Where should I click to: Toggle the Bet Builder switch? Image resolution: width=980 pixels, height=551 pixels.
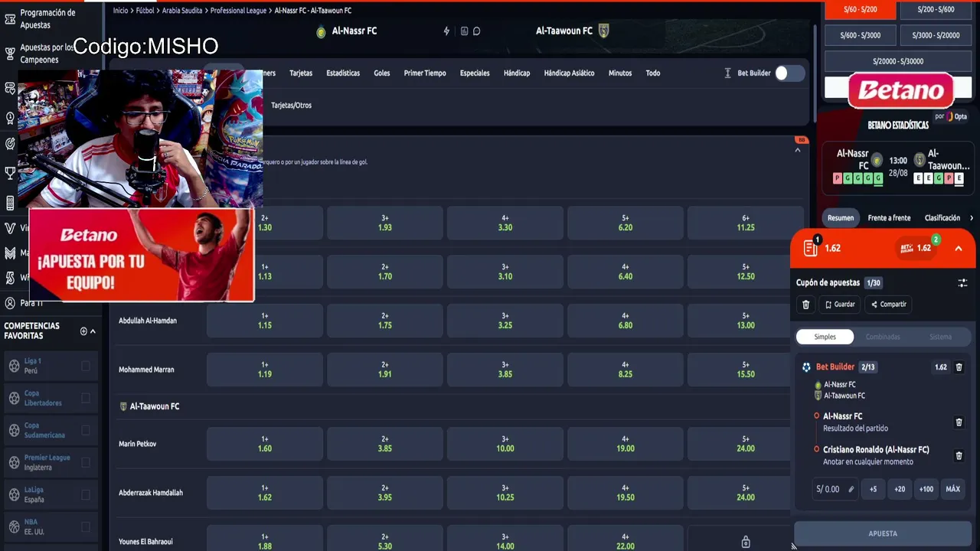(789, 73)
